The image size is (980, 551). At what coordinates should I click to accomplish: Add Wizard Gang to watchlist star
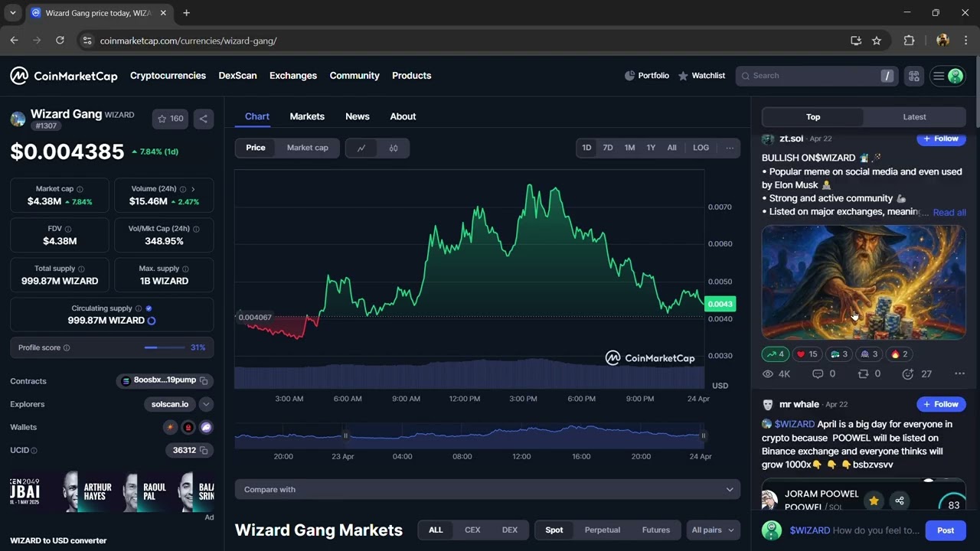coord(170,119)
